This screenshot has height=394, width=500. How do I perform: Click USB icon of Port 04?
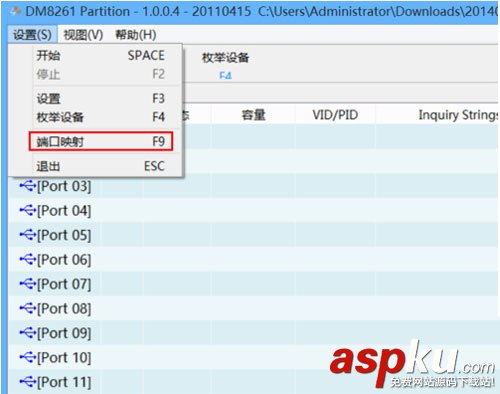click(x=27, y=211)
